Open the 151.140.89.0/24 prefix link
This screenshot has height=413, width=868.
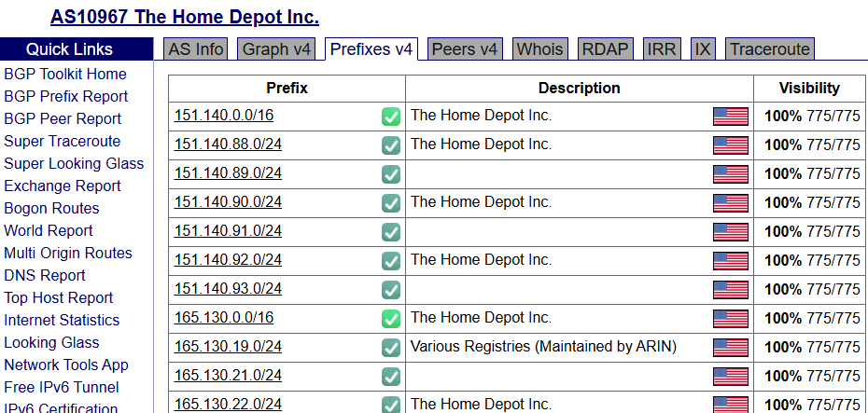(x=228, y=173)
